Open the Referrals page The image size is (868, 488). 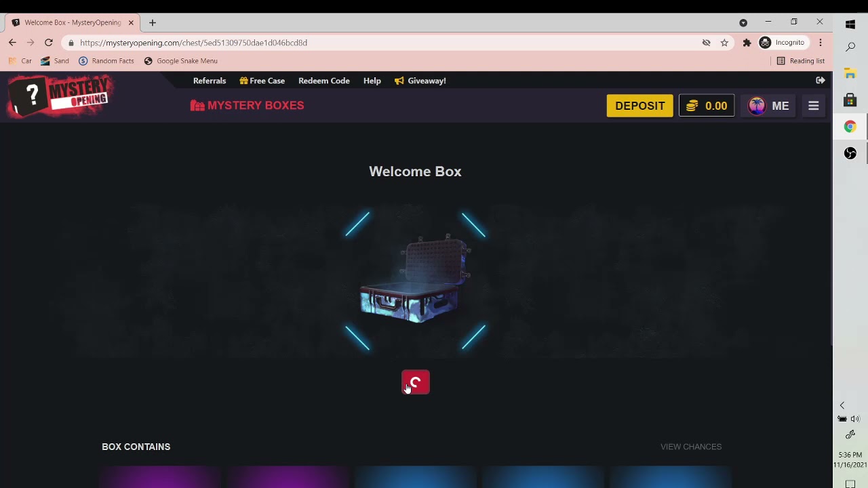pyautogui.click(x=210, y=81)
